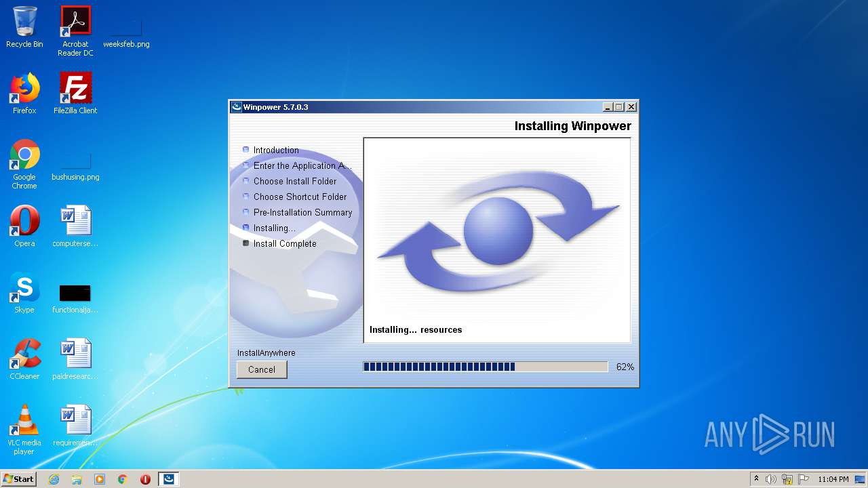Viewport: 868px width, 488px height.
Task: Switch to Winpower installer taskbar button
Action: (x=169, y=479)
